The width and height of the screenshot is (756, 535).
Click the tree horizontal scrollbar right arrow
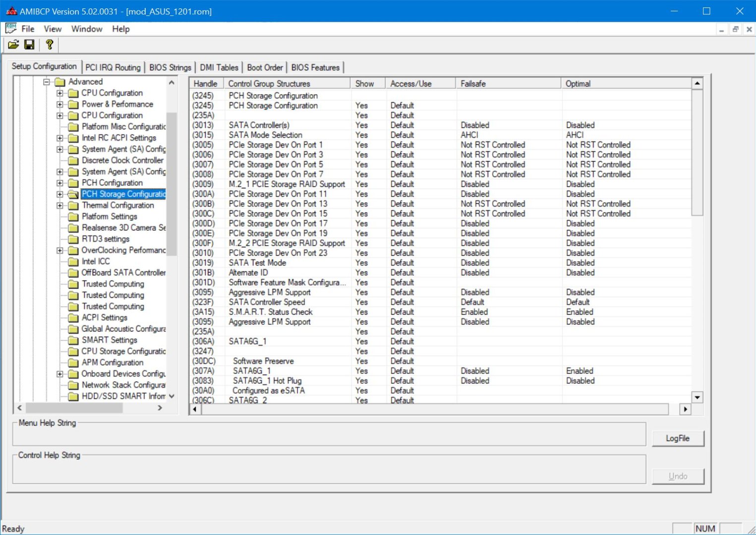tap(160, 408)
